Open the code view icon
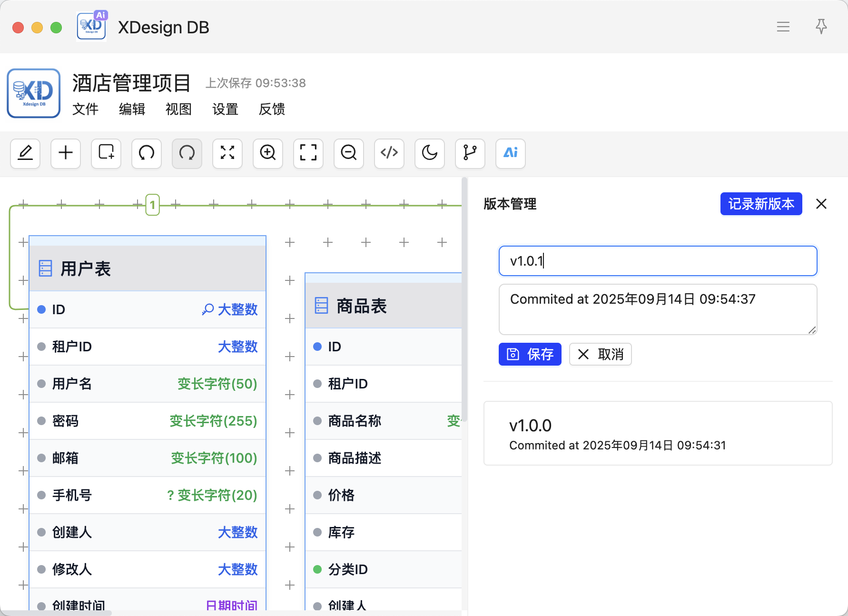The image size is (848, 616). click(x=389, y=153)
